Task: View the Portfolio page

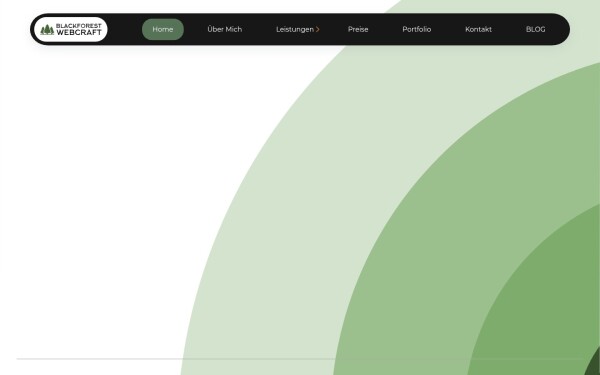Action: pyautogui.click(x=417, y=29)
